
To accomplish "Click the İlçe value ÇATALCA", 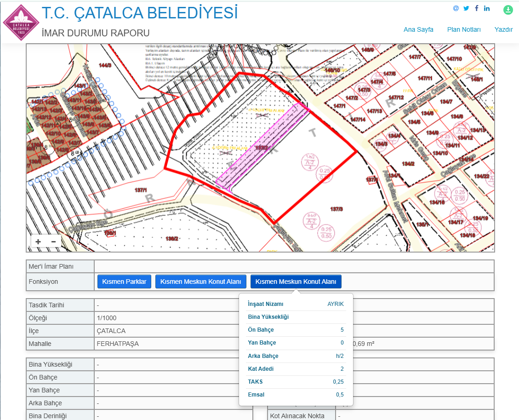I will point(111,331).
